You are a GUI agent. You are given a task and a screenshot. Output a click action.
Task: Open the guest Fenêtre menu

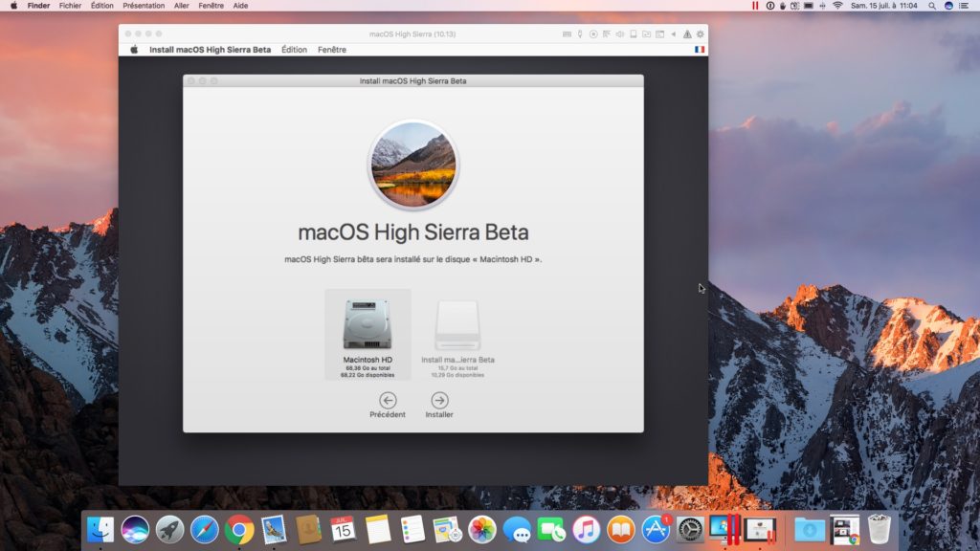332,50
